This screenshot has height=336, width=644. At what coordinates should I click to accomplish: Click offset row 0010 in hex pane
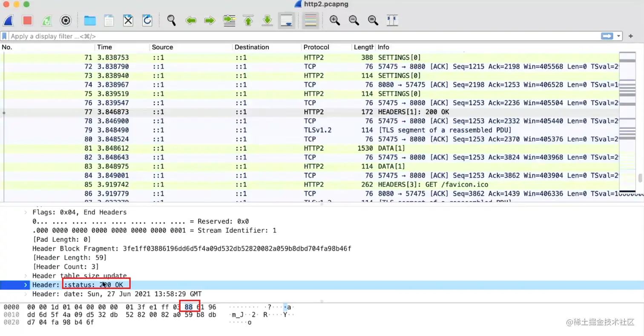11,315
